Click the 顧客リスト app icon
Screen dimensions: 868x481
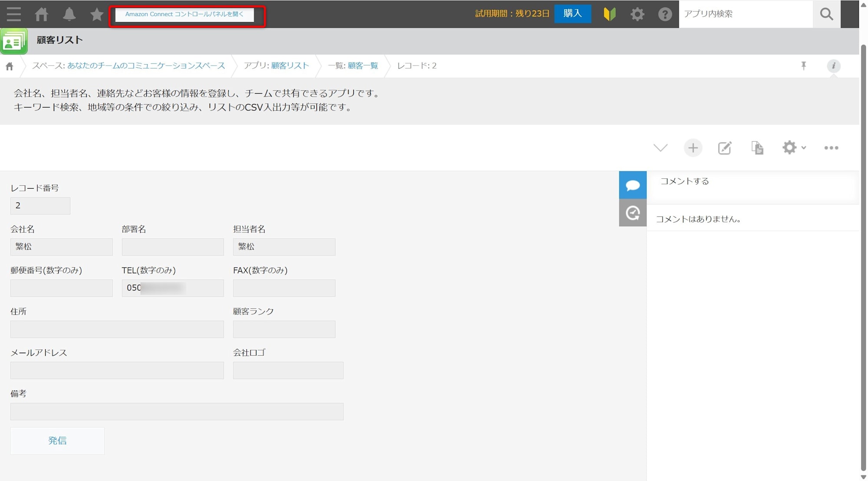(x=14, y=41)
